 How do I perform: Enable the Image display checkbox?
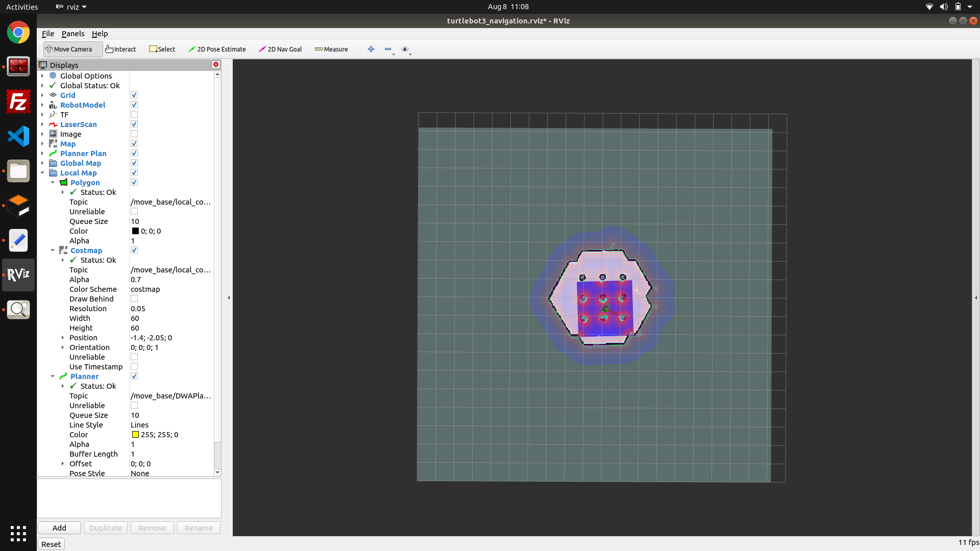(134, 134)
